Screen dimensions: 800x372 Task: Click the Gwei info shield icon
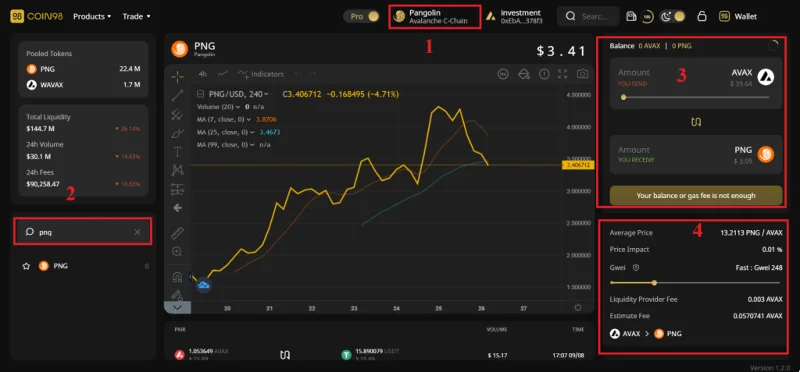(x=636, y=267)
